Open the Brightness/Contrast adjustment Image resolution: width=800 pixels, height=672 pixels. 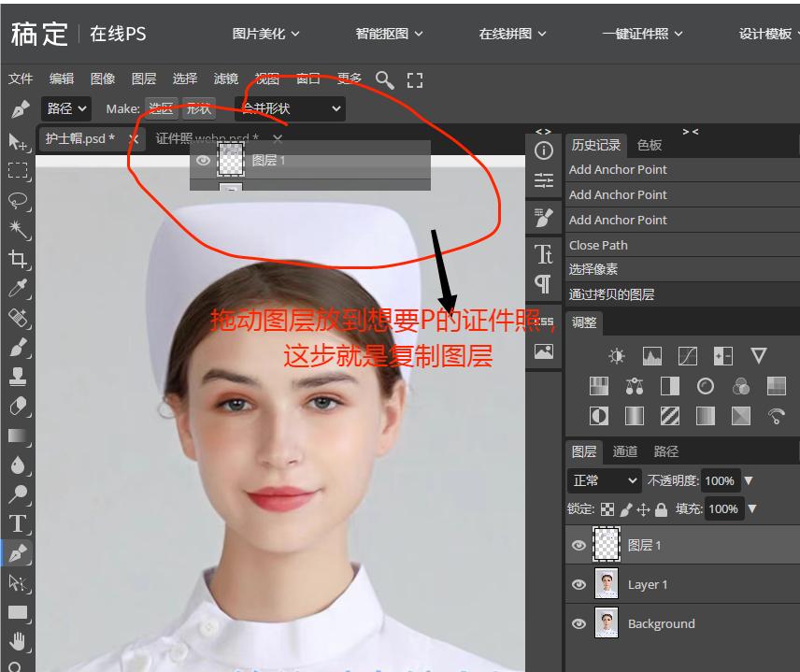pyautogui.click(x=616, y=356)
